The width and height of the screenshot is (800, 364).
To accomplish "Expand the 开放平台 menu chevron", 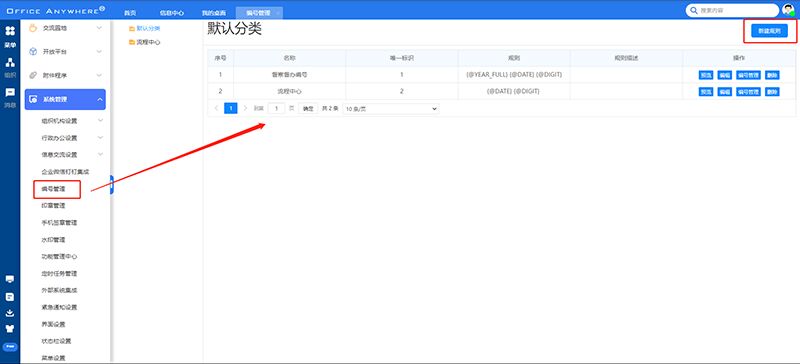I will pos(99,52).
